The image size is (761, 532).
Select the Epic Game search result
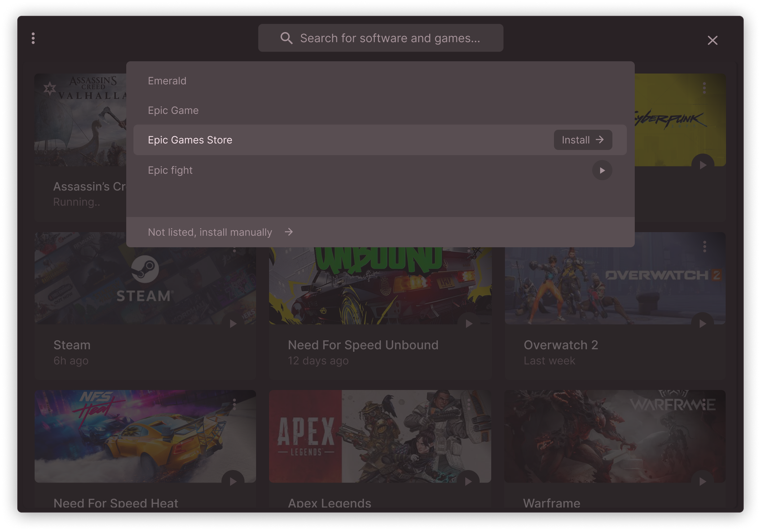click(173, 111)
